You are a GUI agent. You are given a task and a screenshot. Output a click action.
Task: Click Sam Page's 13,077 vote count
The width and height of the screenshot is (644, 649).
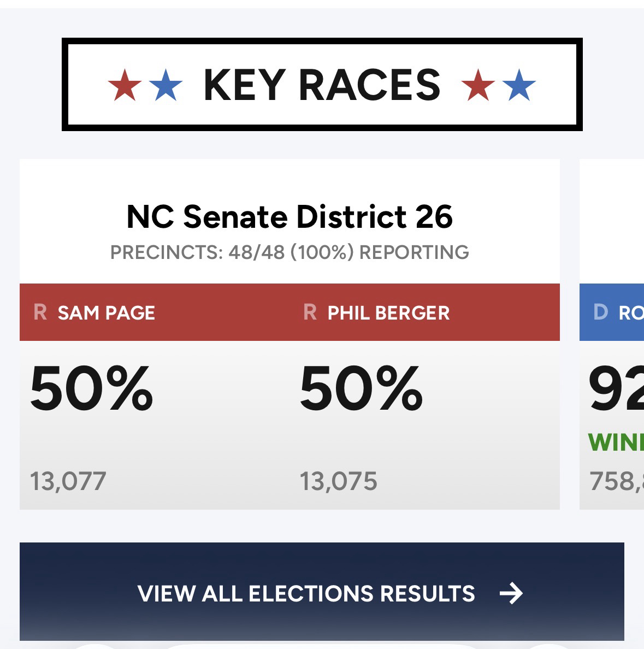point(68,481)
